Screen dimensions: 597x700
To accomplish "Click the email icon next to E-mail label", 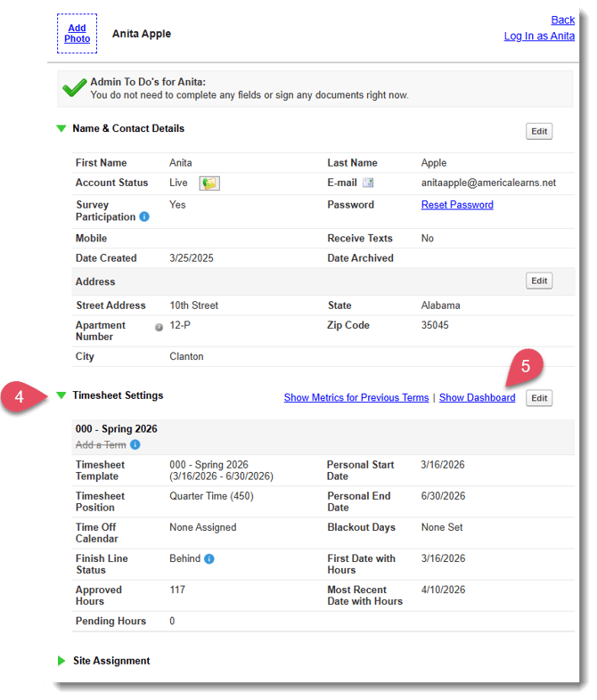I will tap(368, 183).
